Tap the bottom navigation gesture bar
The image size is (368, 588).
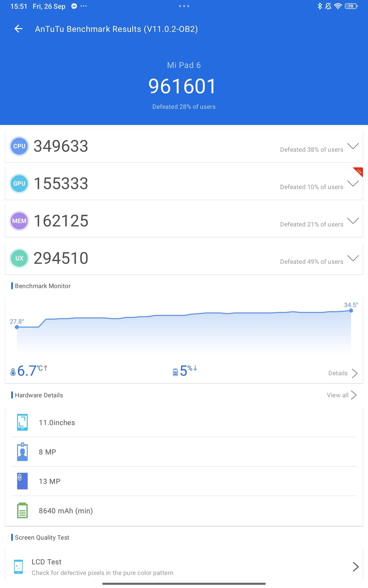coord(184,583)
